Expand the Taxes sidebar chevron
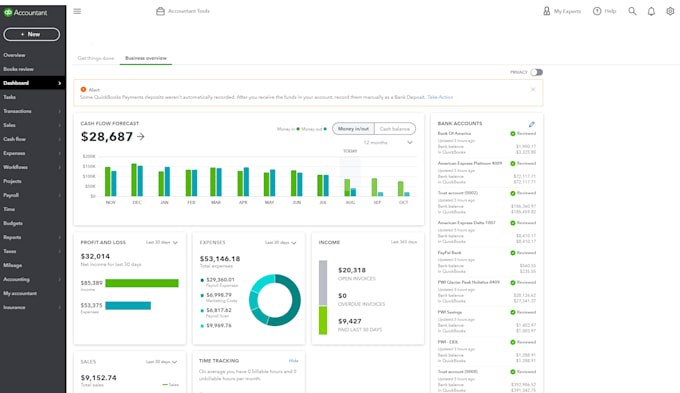Viewport: 680px width, 393px height. 59,252
